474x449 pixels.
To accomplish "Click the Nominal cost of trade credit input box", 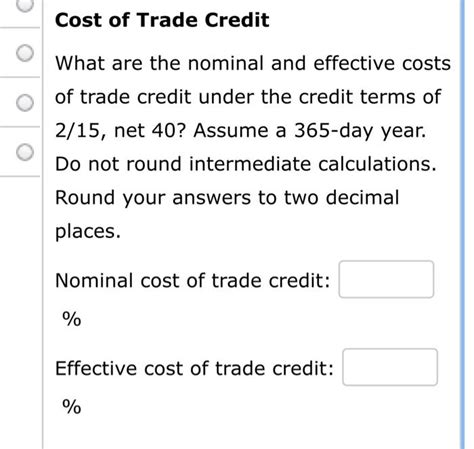I will 386,279.
